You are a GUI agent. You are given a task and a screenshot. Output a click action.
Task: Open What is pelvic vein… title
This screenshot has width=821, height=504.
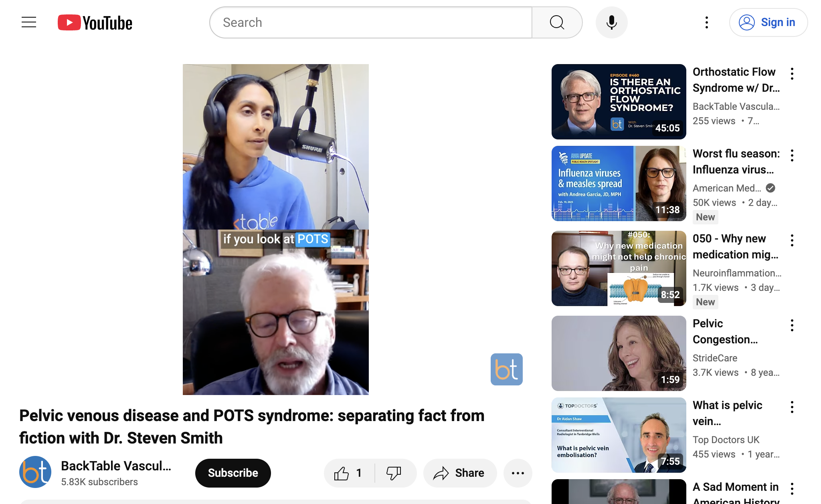tap(728, 413)
